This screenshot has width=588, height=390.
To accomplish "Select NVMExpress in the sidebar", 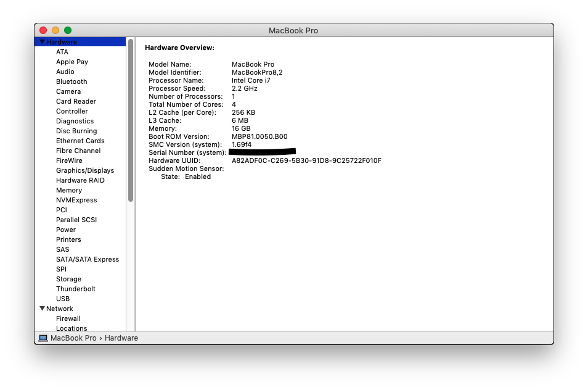I will pos(76,200).
